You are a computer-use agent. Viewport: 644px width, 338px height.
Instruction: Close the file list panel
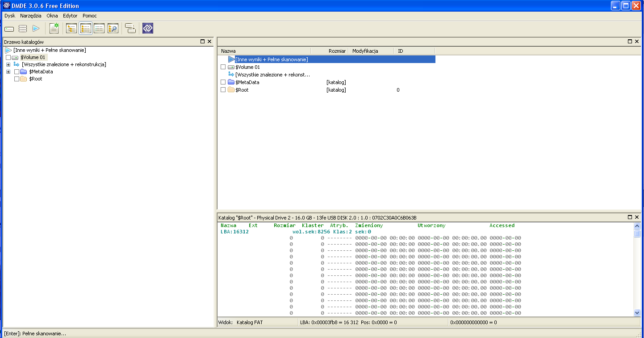636,42
